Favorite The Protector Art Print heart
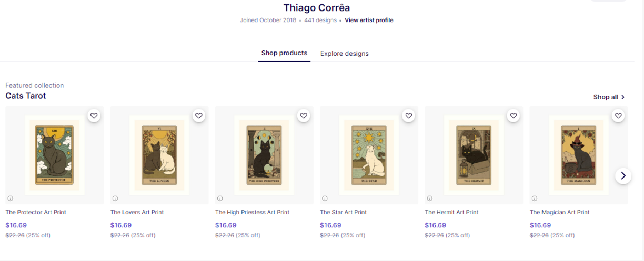Viewport: 644px width, 261px height. pyautogui.click(x=94, y=116)
